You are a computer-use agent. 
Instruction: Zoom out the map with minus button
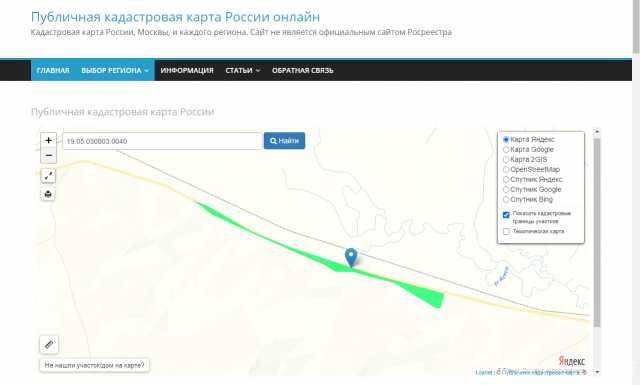49,156
